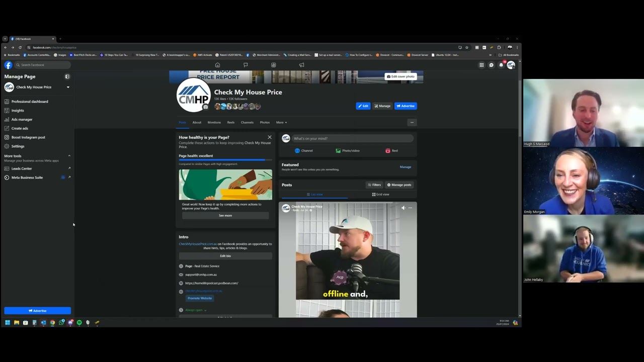Open the Chrome tab search dropdown arrow
The image size is (644, 362).
(5, 39)
